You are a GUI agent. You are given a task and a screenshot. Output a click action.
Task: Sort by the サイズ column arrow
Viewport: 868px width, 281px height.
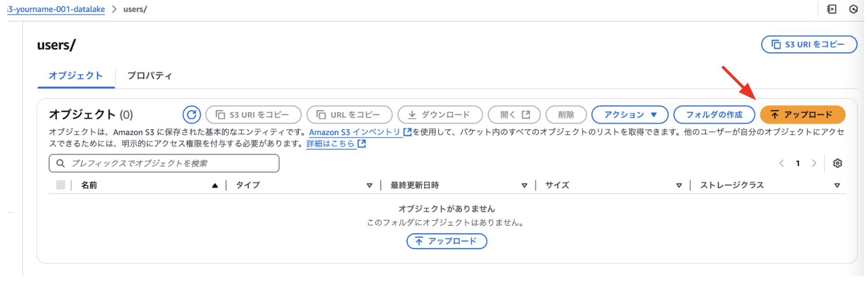pyautogui.click(x=679, y=185)
